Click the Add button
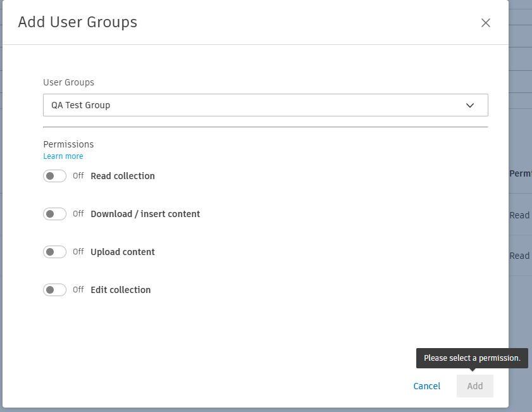Screen dimensions: 532x412 (x=474, y=386)
